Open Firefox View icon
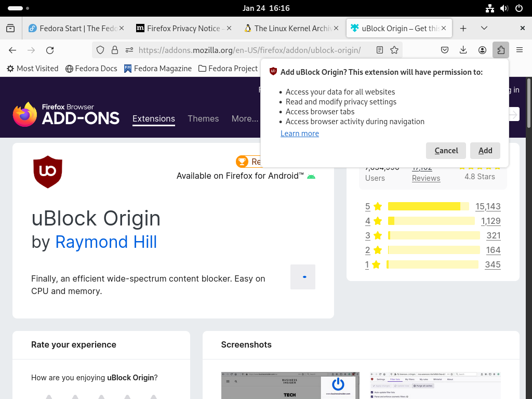Screen dimensions: 532x399 pos(10,28)
